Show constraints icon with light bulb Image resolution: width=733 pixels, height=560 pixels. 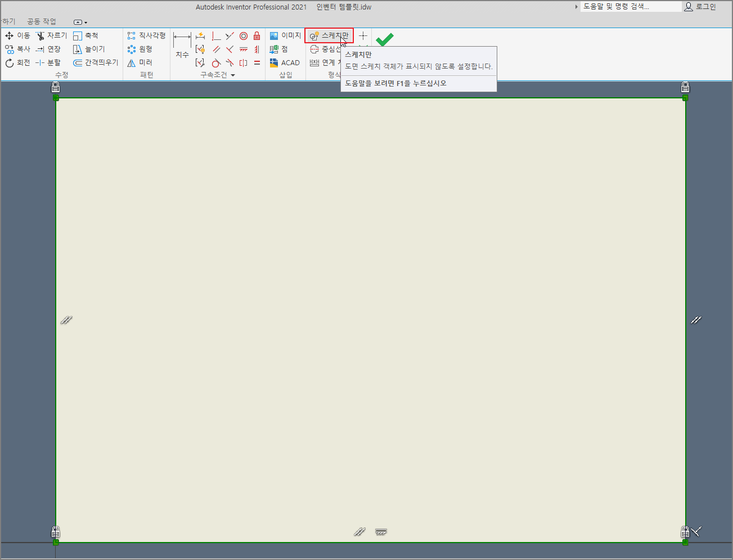(x=200, y=49)
